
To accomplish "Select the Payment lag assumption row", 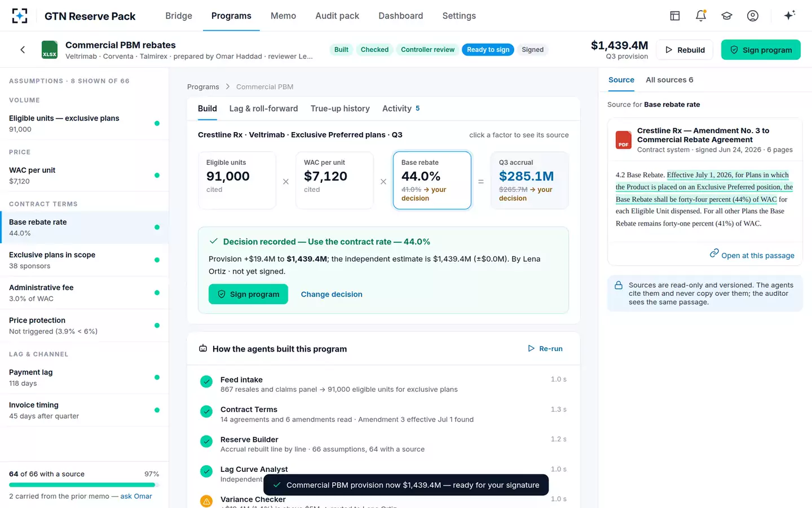I will pos(85,378).
